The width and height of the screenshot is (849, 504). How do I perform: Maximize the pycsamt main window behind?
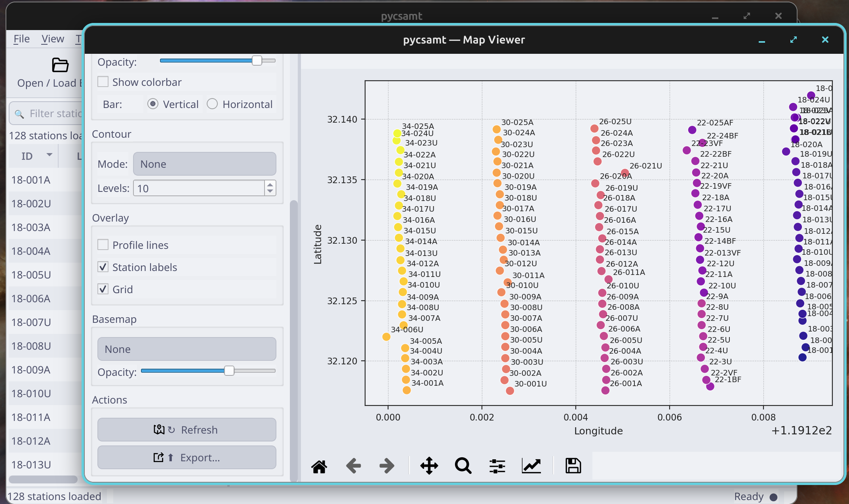point(747,16)
